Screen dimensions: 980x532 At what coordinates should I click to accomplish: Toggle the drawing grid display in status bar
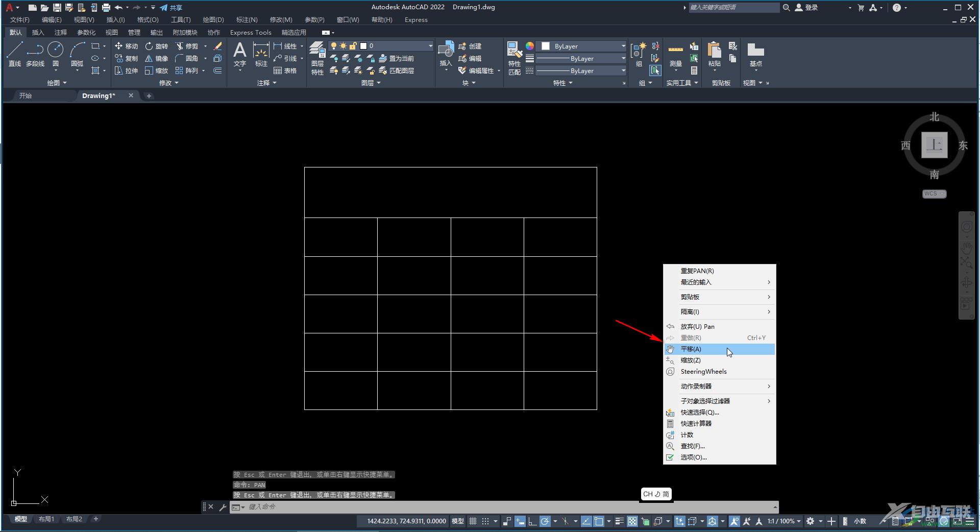pos(473,521)
